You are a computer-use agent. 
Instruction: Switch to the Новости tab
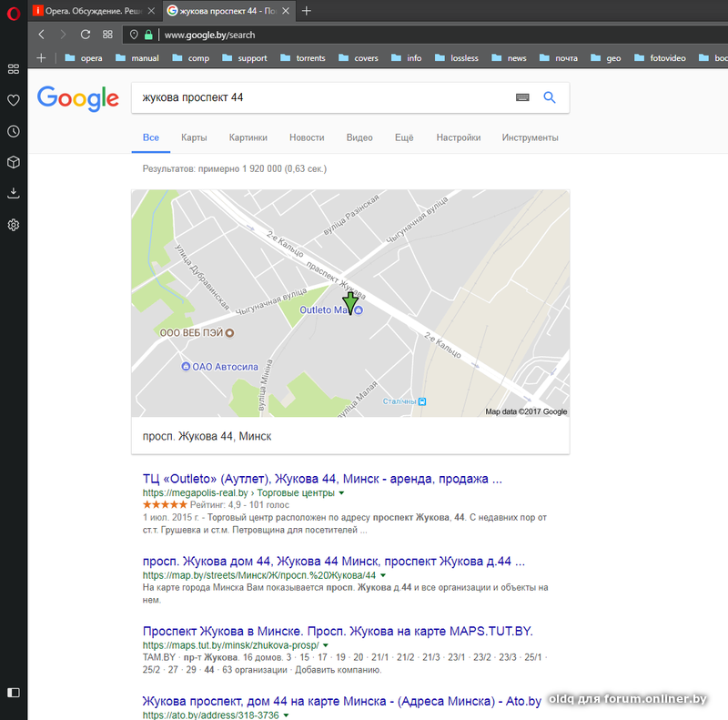click(x=307, y=137)
